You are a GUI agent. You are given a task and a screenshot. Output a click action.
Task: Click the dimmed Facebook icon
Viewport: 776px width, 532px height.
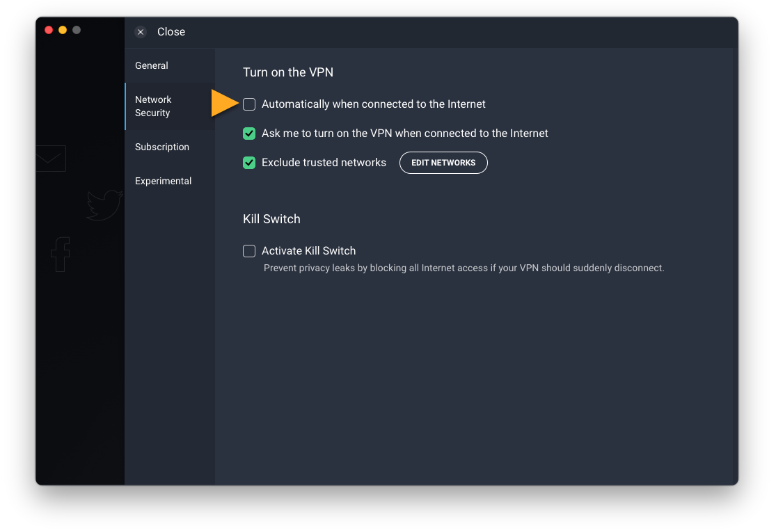61,254
